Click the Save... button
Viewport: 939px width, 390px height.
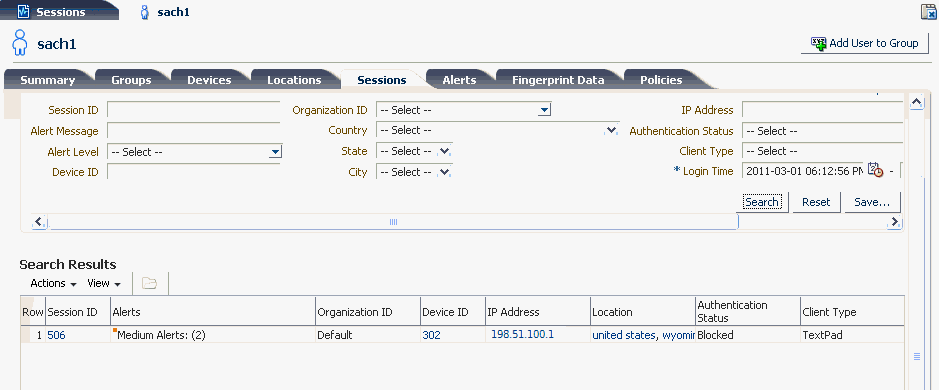872,202
